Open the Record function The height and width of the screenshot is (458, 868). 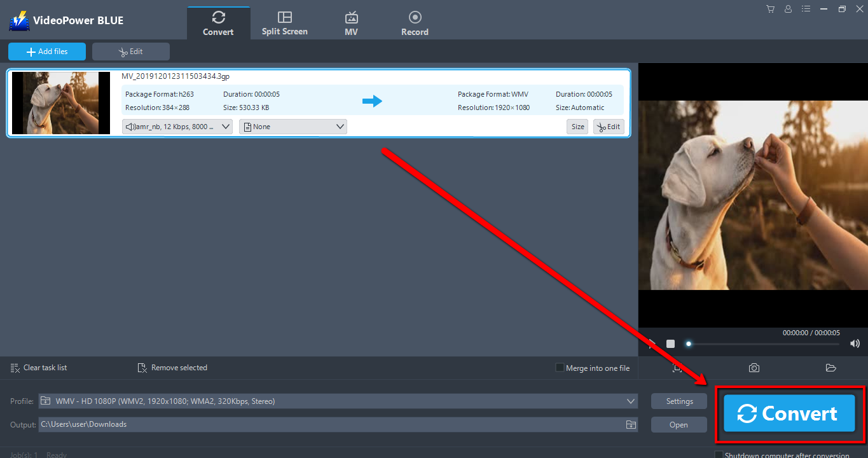(415, 22)
